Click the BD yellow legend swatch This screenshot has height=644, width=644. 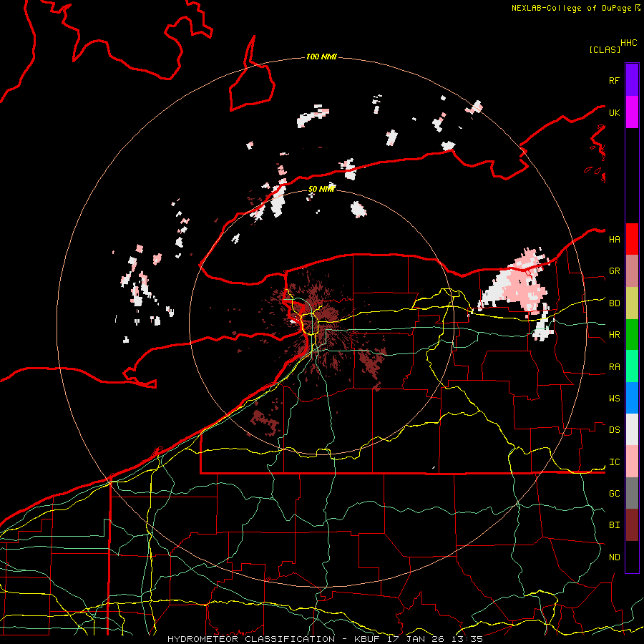pos(632,303)
